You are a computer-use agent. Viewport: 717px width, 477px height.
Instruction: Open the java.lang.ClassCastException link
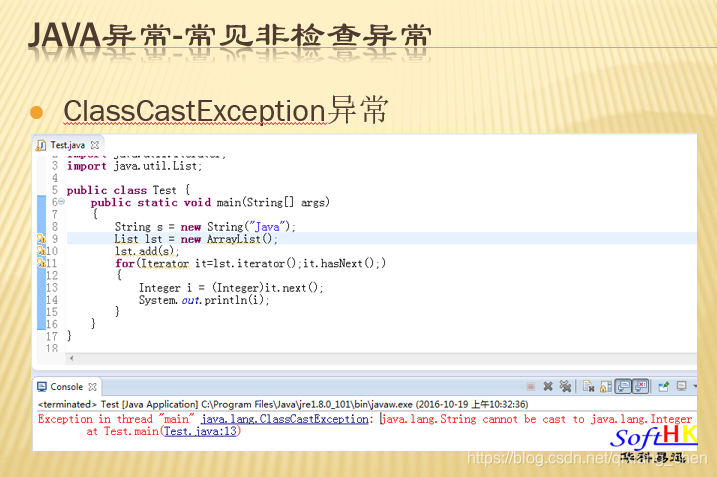284,419
